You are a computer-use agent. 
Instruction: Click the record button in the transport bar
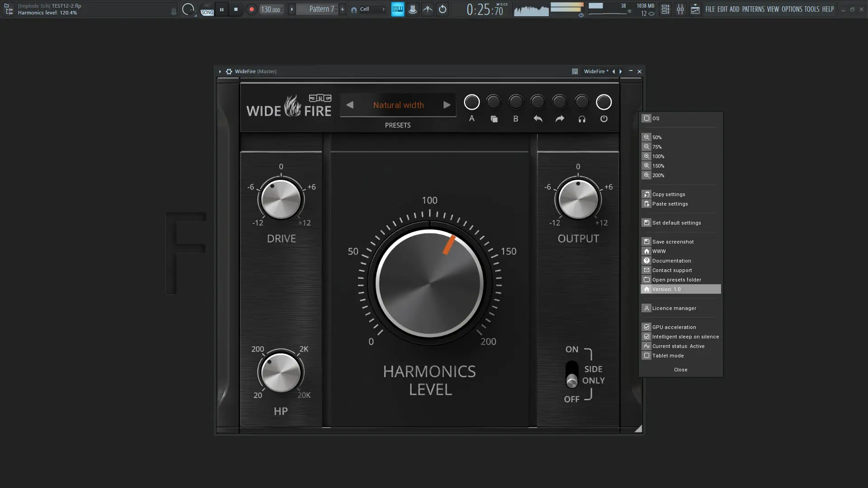[251, 9]
